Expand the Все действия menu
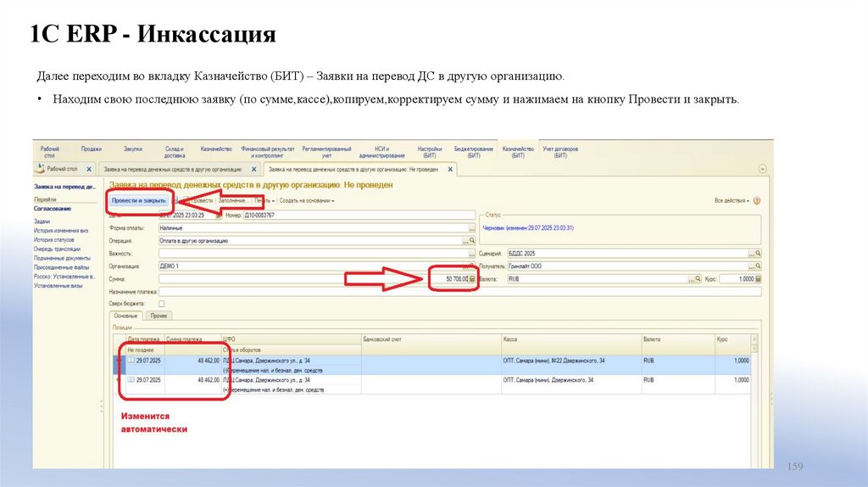This screenshot has height=487, width=868. [732, 200]
